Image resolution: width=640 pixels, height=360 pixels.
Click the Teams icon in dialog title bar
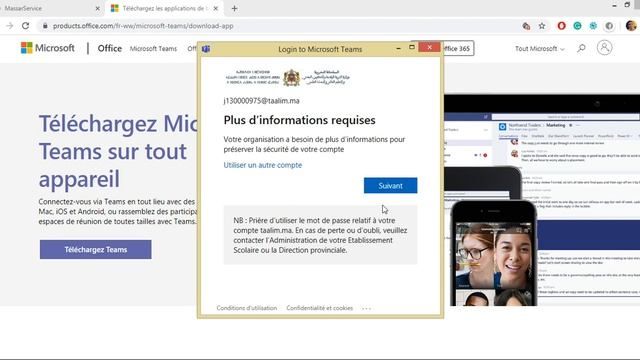pyautogui.click(x=206, y=49)
